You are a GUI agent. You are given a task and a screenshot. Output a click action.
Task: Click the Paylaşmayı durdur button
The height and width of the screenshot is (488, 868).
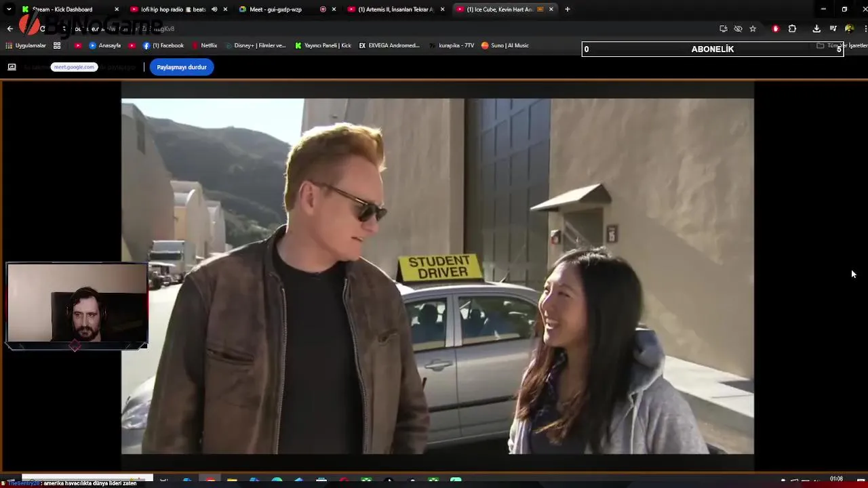click(x=182, y=67)
